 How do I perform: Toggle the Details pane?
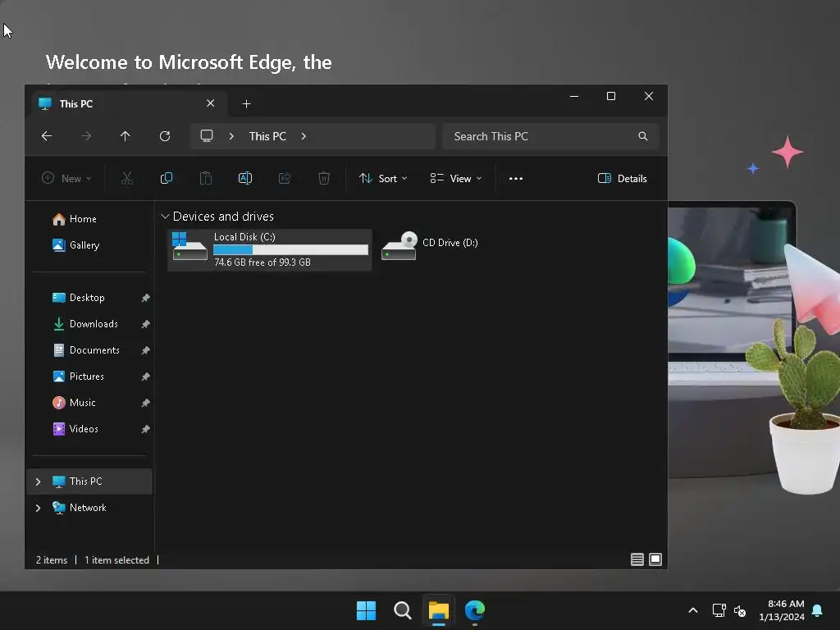[623, 178]
